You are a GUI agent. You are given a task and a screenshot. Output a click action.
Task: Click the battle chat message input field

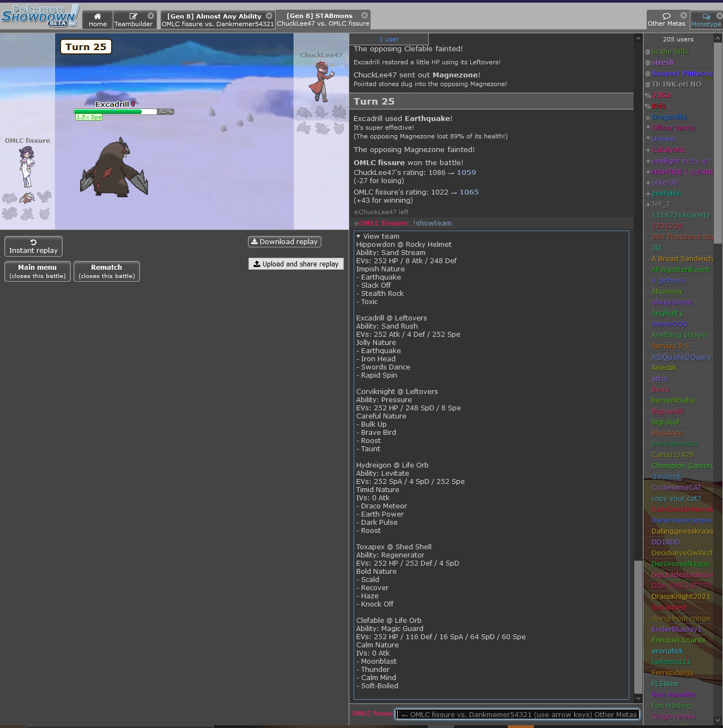click(x=517, y=714)
